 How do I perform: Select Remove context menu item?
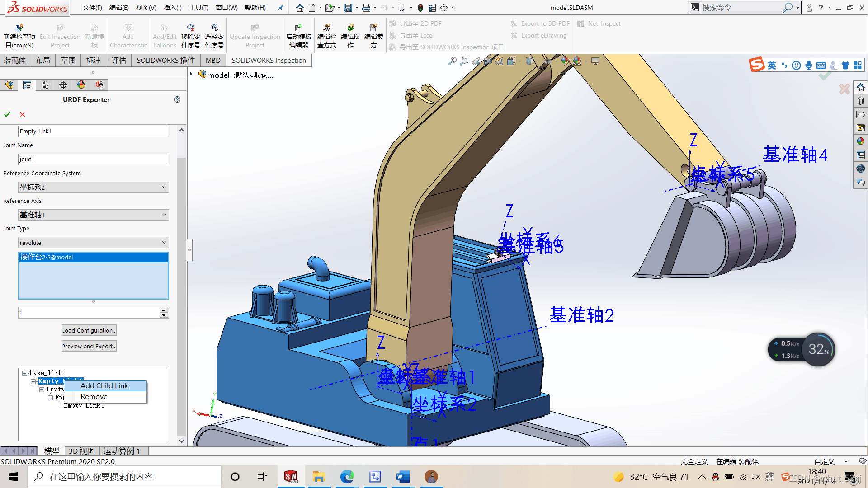[x=94, y=396]
